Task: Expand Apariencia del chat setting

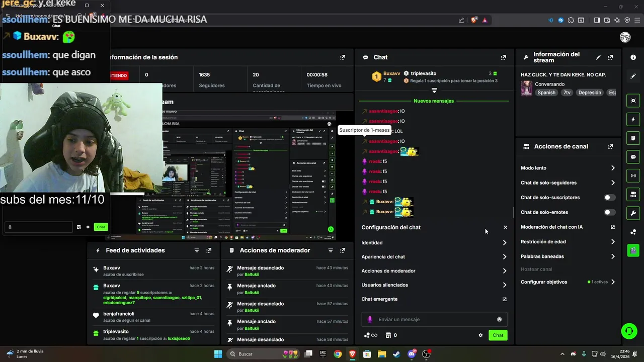Action: click(x=505, y=257)
